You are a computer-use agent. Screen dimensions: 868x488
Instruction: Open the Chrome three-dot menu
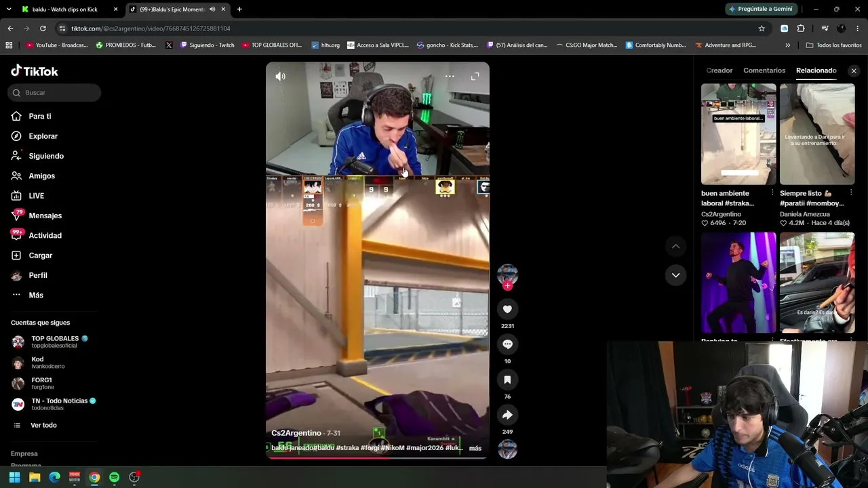pyautogui.click(x=858, y=28)
